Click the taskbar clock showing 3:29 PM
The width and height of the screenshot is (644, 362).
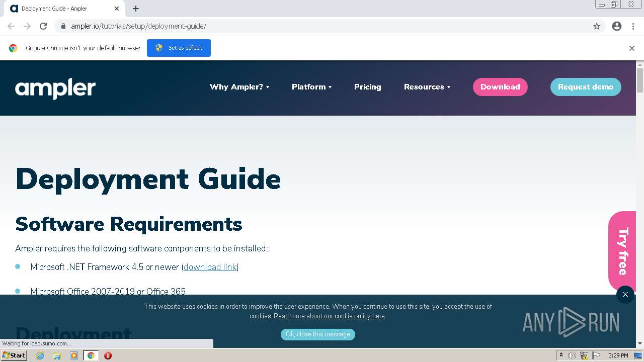coord(618,355)
